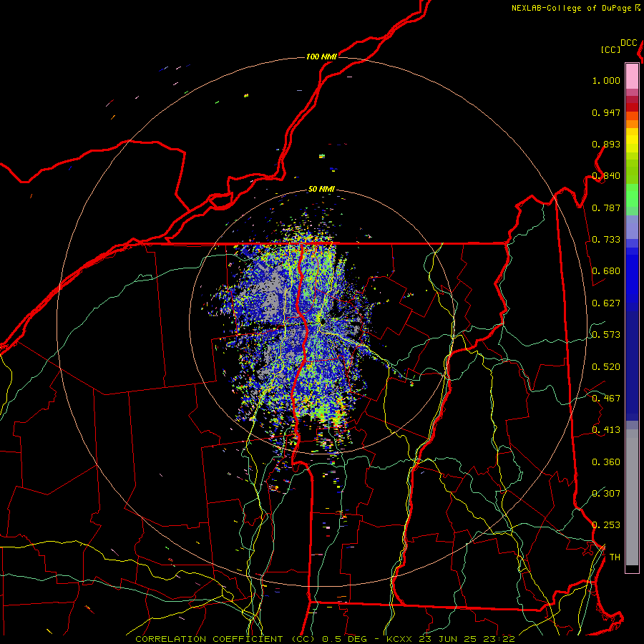The image size is (644, 644).
Task: Select the 0.627 value on color scale
Action: click(x=606, y=303)
